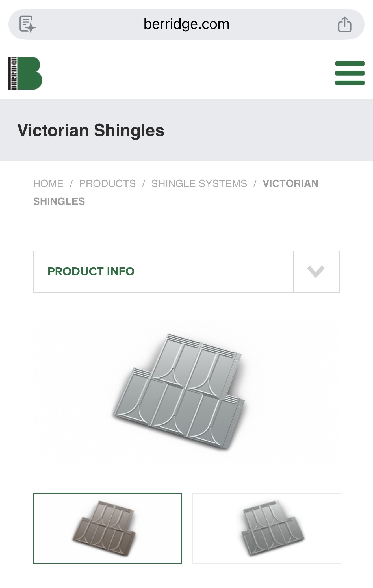Viewport: 373px width, 588px height.
Task: Switch to the gray shingle thumbnail
Action: pos(267,528)
